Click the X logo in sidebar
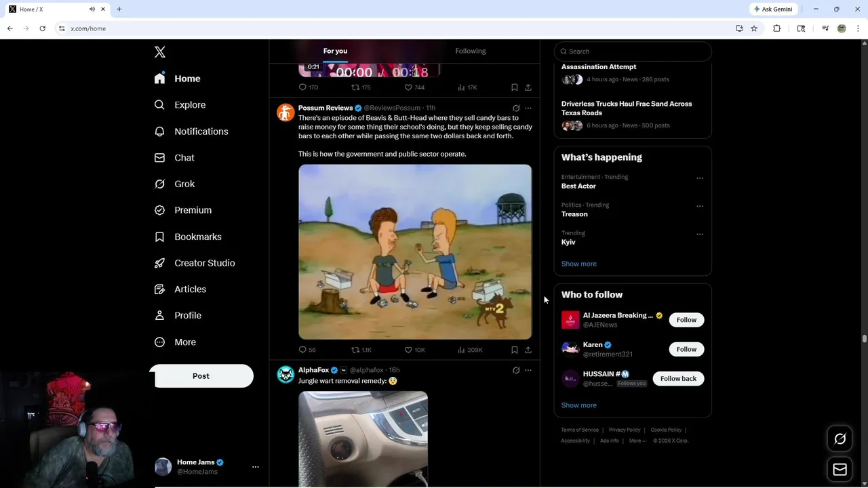The height and width of the screenshot is (488, 868). pyautogui.click(x=159, y=52)
